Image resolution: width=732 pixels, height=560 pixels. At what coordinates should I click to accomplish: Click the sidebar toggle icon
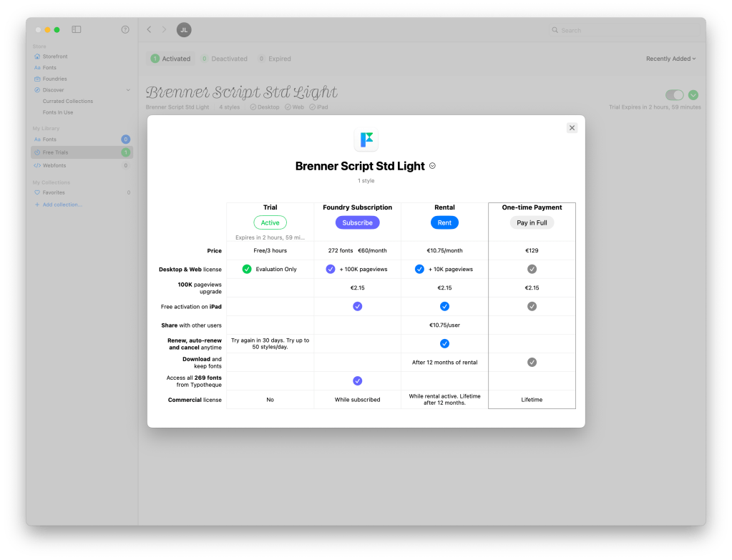77,30
